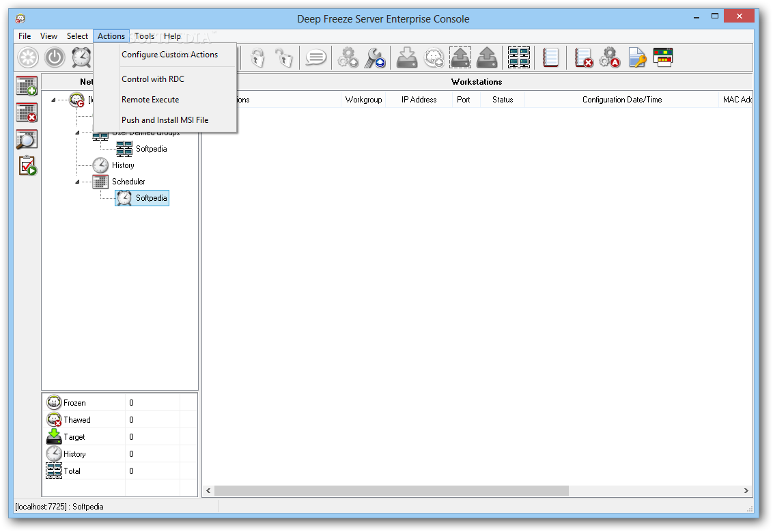This screenshot has width=773, height=532.
Task: Click the open padlock Unlock icon
Action: 285,57
